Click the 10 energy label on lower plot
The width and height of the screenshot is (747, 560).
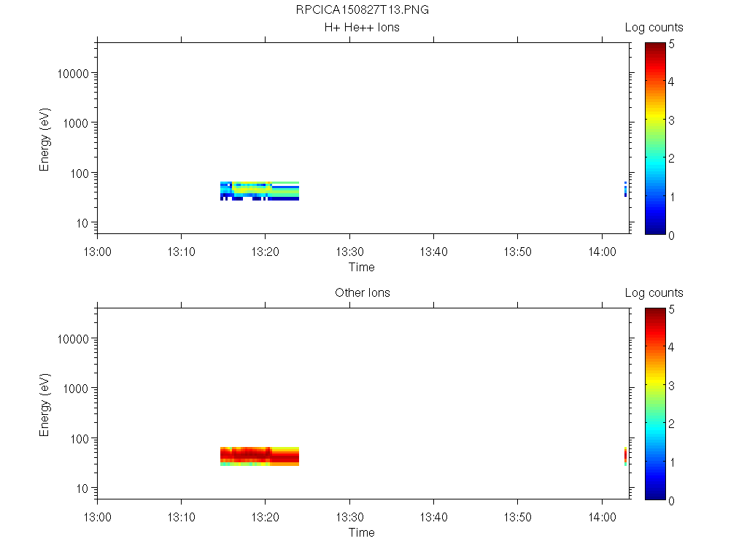tap(82, 488)
